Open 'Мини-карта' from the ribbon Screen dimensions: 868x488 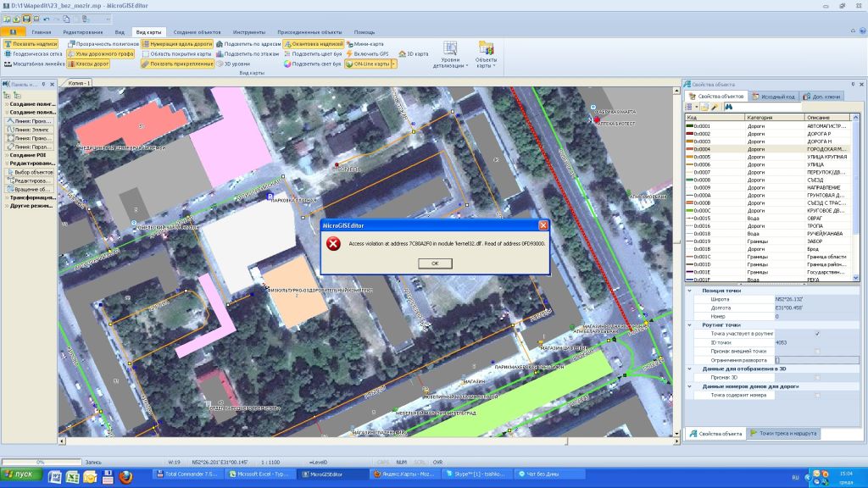(x=367, y=43)
